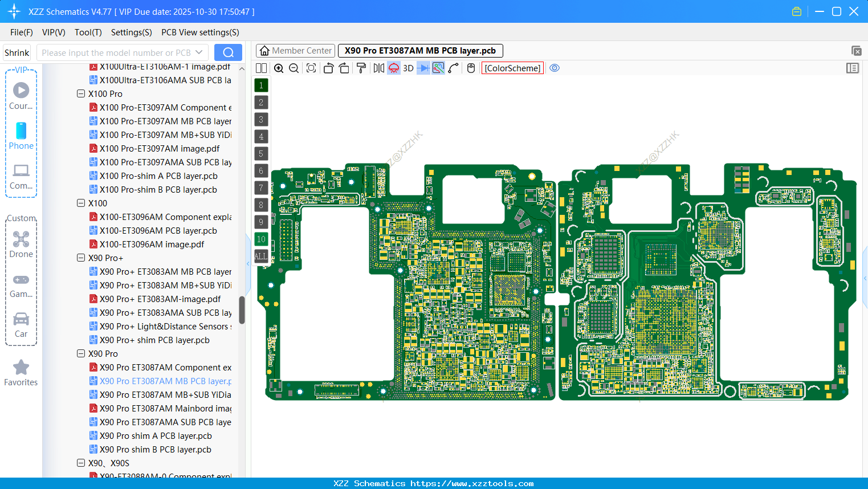Collapse the X90 Pro tree node
The image size is (868, 489).
81,353
